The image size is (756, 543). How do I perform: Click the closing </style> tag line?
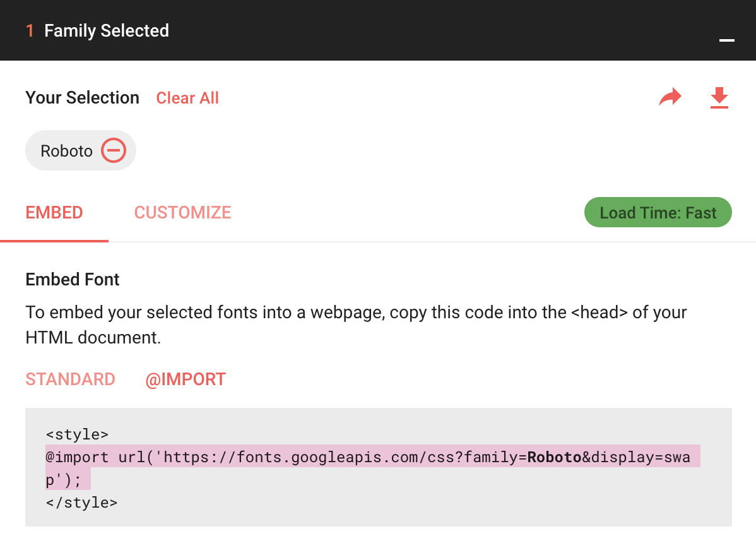point(81,503)
